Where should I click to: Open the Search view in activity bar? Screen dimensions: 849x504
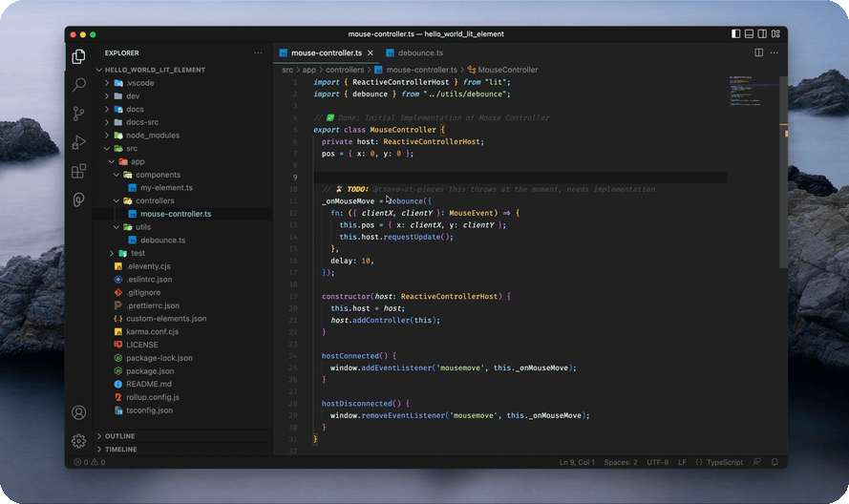click(79, 85)
